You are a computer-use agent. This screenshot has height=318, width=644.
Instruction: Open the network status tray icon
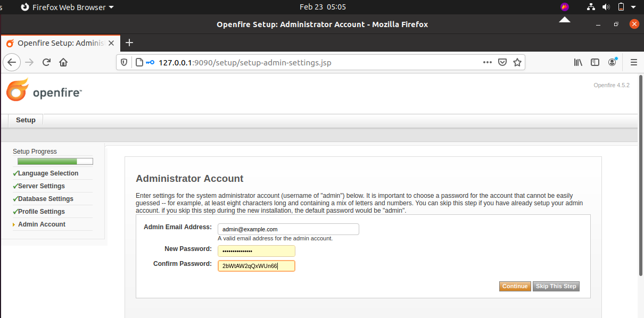pos(591,7)
